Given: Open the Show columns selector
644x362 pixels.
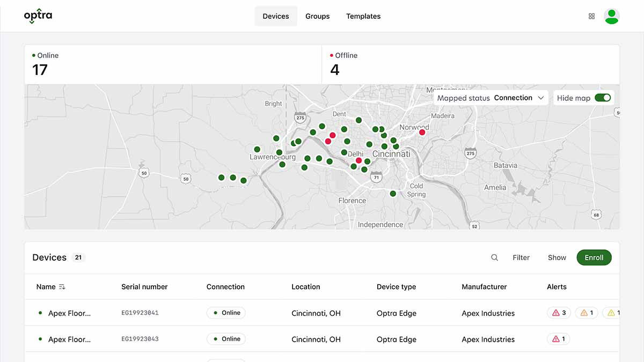Looking at the screenshot, I should (557, 257).
